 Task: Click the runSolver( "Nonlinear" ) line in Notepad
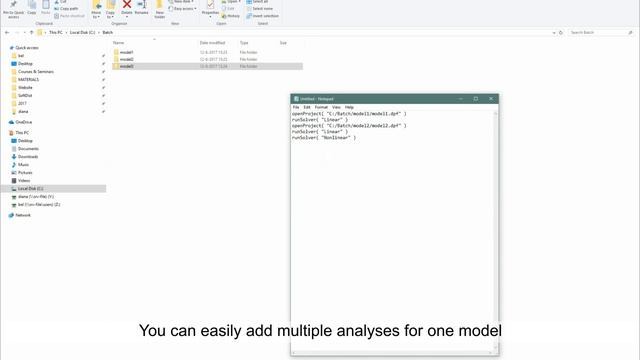[324, 138]
